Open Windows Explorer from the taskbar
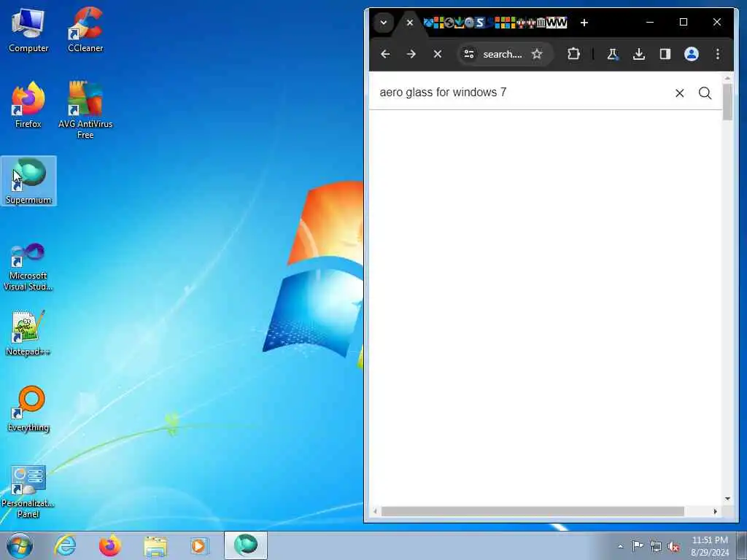Screen dimensions: 747x560 [x=155, y=545]
